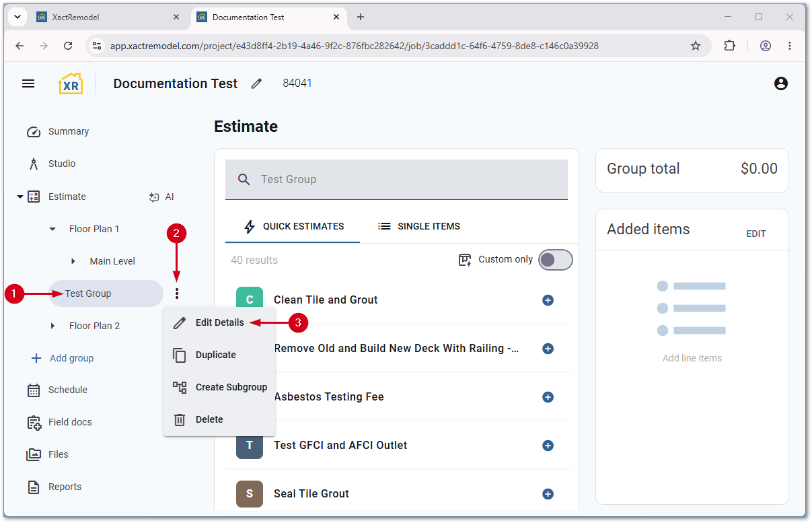Choose Create Subgroup from context menu
This screenshot has height=523, width=812.
[x=219, y=387]
